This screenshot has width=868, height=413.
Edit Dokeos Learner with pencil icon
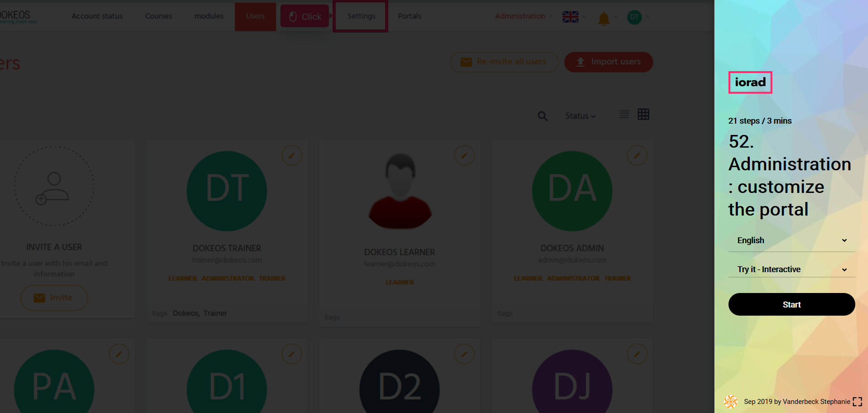tap(464, 156)
